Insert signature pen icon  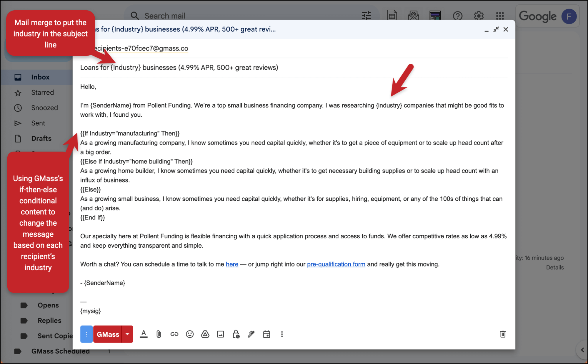pos(251,334)
